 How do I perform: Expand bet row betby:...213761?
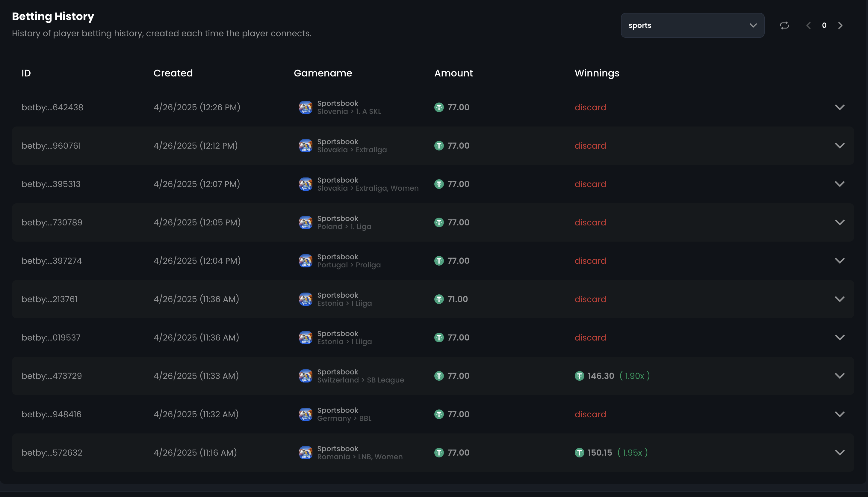pos(840,299)
